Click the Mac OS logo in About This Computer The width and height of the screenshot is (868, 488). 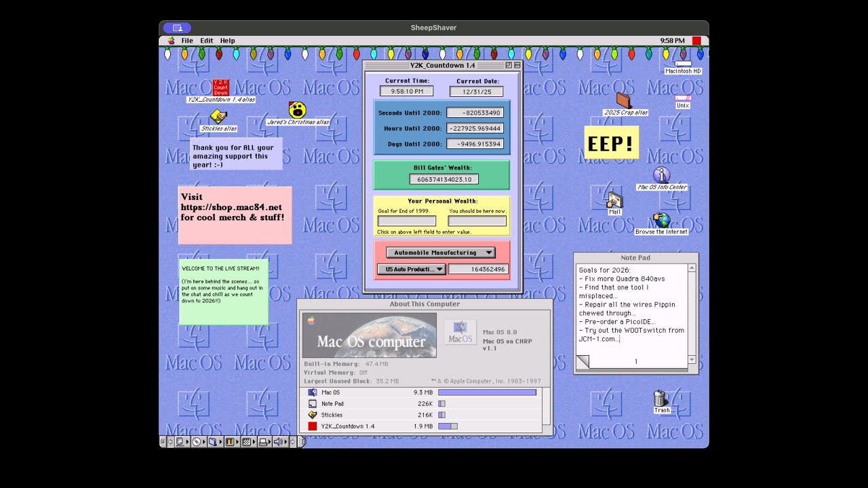pyautogui.click(x=460, y=332)
